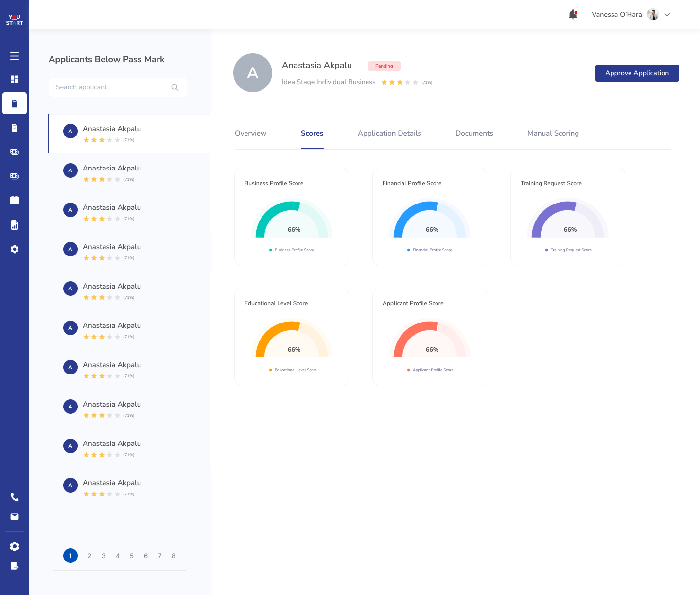This screenshot has height=595, width=700.
Task: Switch to the Overview tab
Action: click(x=250, y=133)
